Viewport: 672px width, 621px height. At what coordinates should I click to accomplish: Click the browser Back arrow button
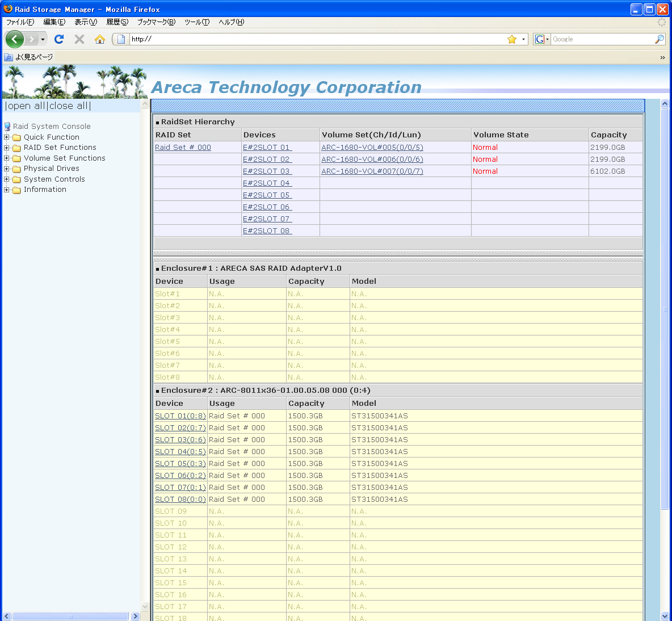coord(14,39)
